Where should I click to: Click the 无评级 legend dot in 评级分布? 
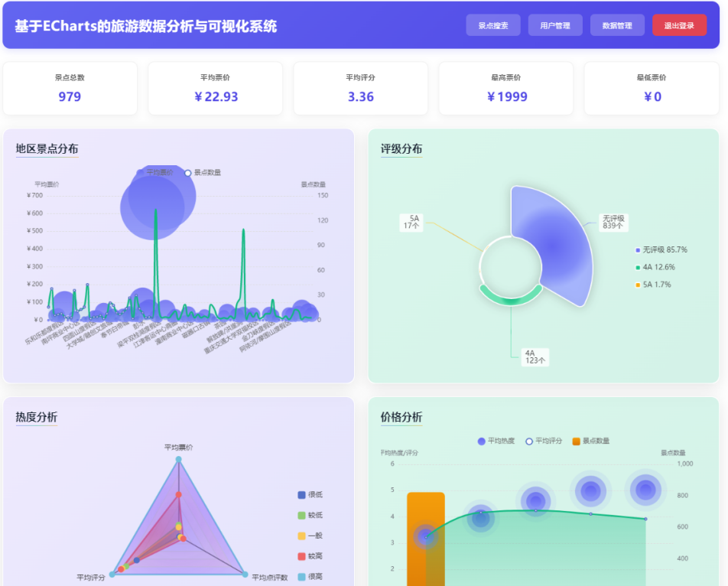tap(638, 250)
